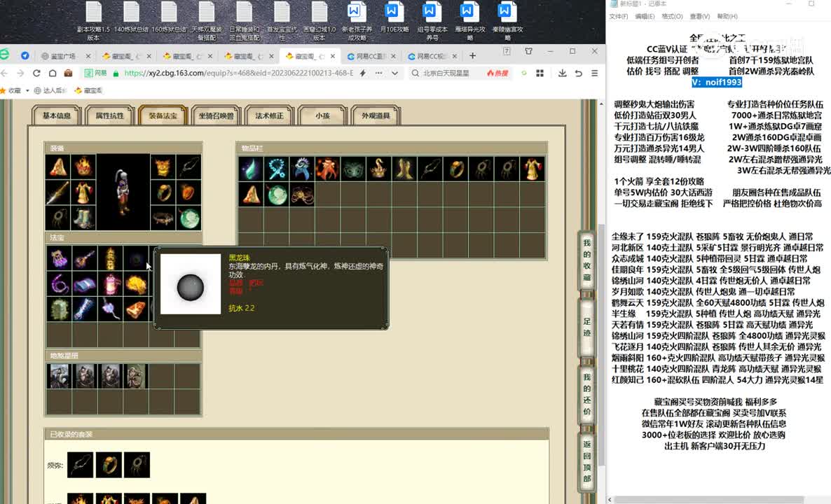The image size is (831, 504).
Task: Switch to the 小孩 tab
Action: (x=322, y=115)
